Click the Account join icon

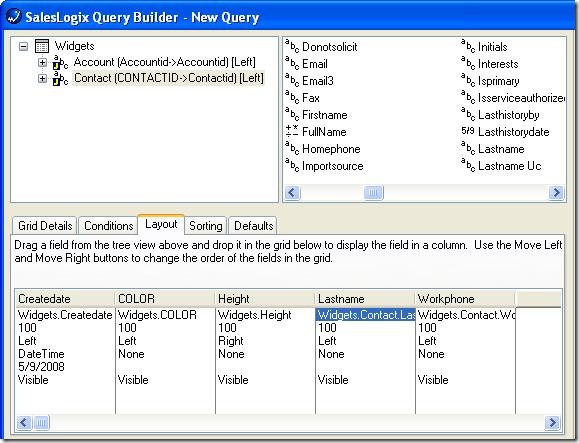point(60,62)
